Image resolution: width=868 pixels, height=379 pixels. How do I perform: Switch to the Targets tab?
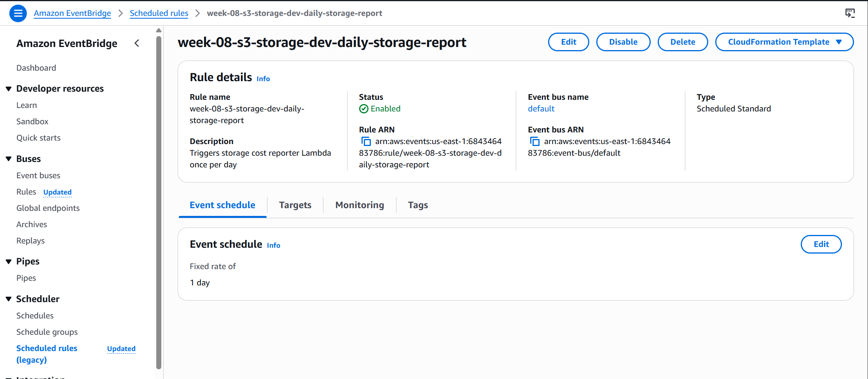point(295,205)
